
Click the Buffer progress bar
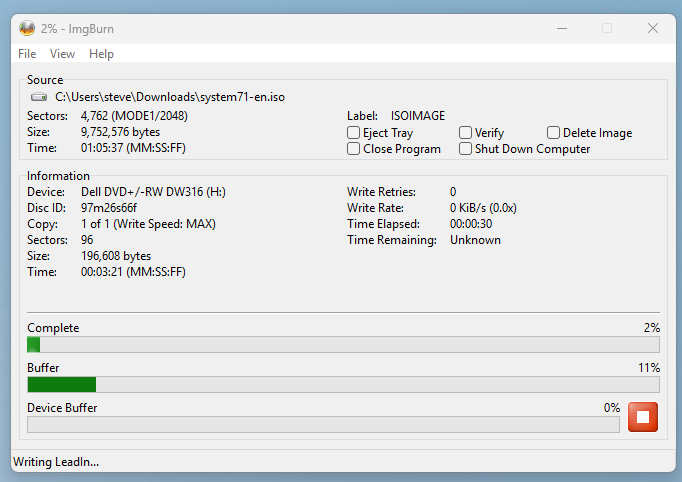coord(343,384)
